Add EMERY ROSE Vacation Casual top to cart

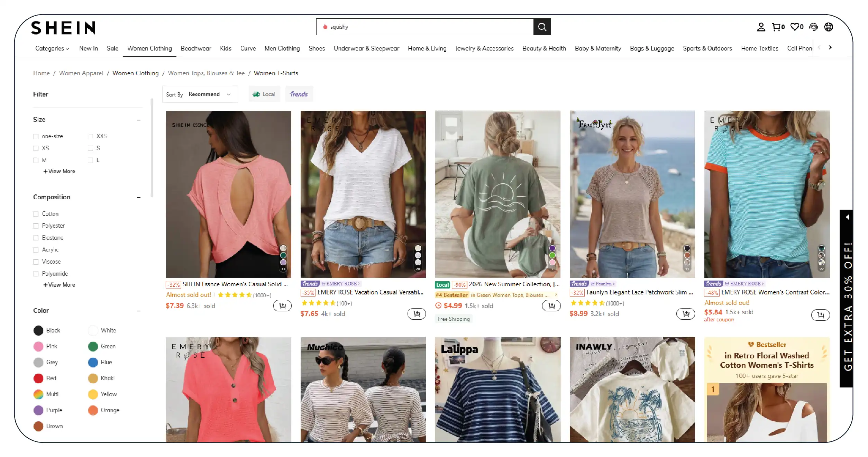tap(417, 314)
